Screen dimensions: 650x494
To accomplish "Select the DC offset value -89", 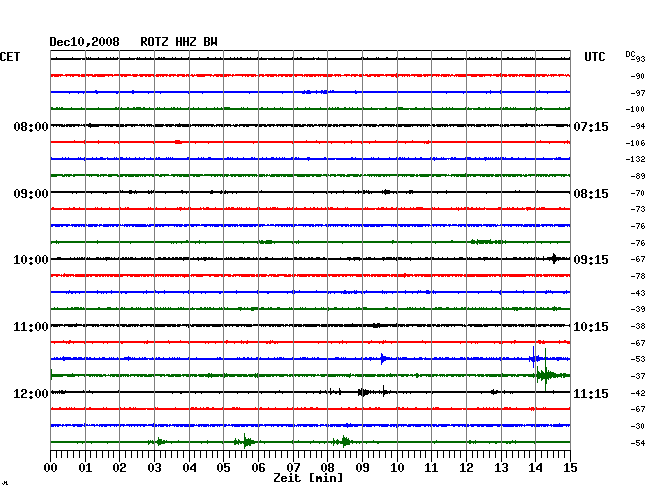I will click(638, 176).
